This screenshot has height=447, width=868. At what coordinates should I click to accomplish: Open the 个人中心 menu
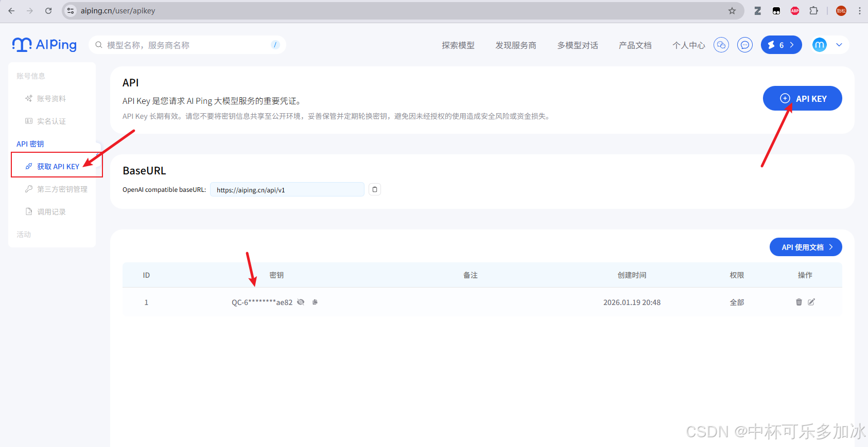click(689, 45)
